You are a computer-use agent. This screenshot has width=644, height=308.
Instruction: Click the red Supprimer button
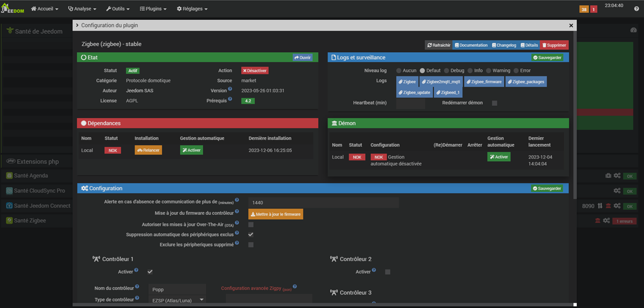[x=554, y=45]
